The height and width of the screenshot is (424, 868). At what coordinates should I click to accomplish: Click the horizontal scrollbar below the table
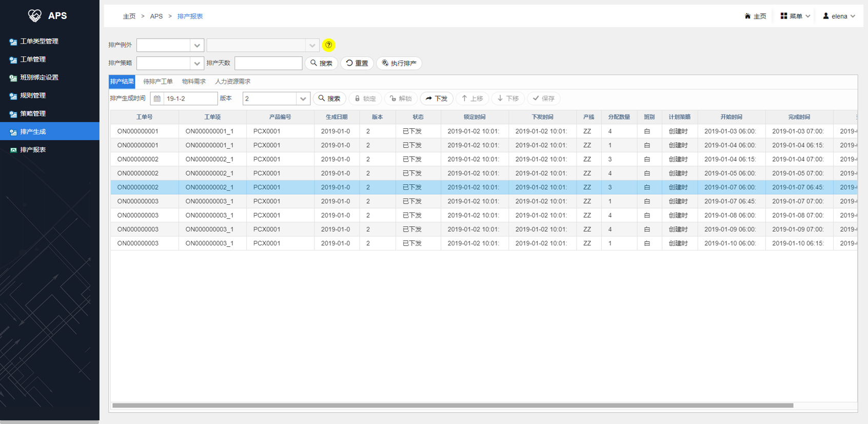[453, 406]
